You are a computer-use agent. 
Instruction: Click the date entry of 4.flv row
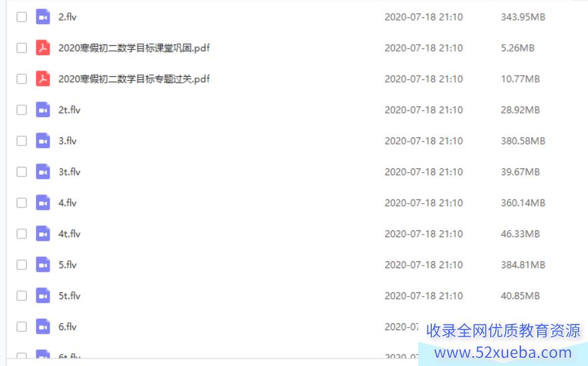coord(424,203)
